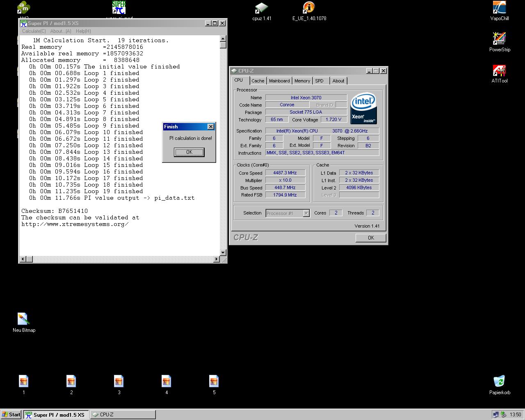Click the Cores count value 2

336,213
